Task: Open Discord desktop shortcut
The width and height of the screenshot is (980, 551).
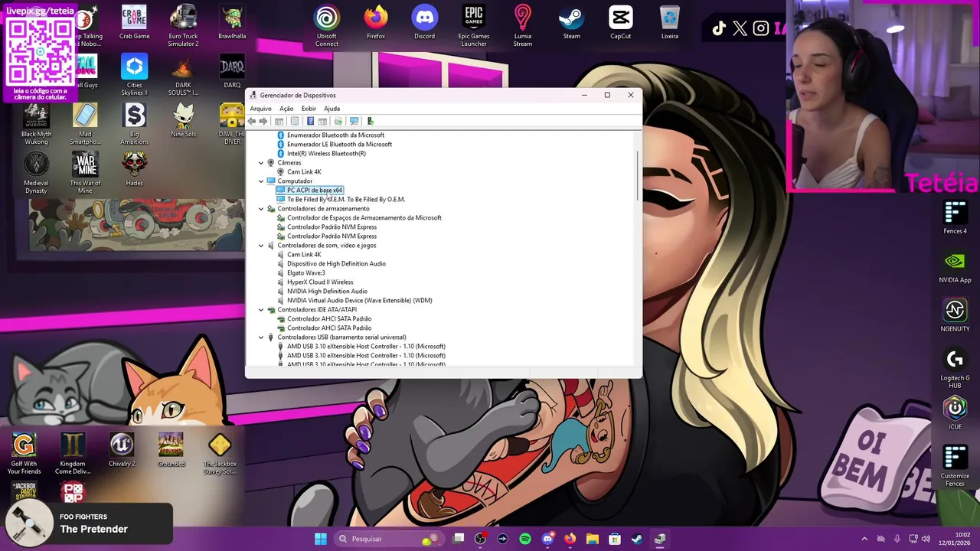Action: (x=425, y=23)
